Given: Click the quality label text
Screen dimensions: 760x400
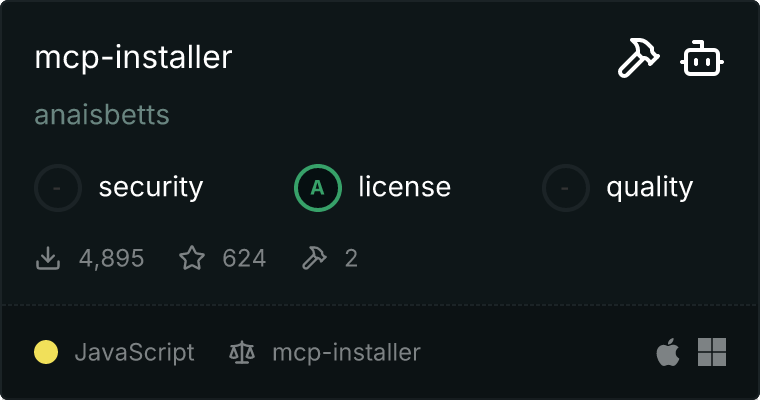Looking at the screenshot, I should (650, 188).
